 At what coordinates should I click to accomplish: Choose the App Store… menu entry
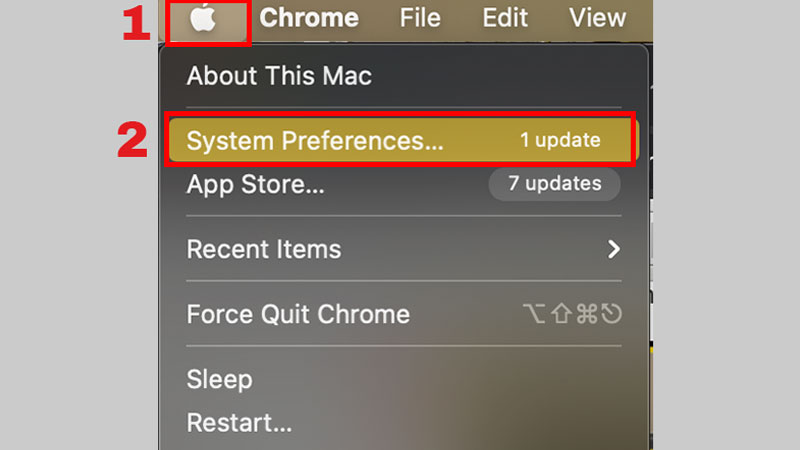[x=255, y=184]
